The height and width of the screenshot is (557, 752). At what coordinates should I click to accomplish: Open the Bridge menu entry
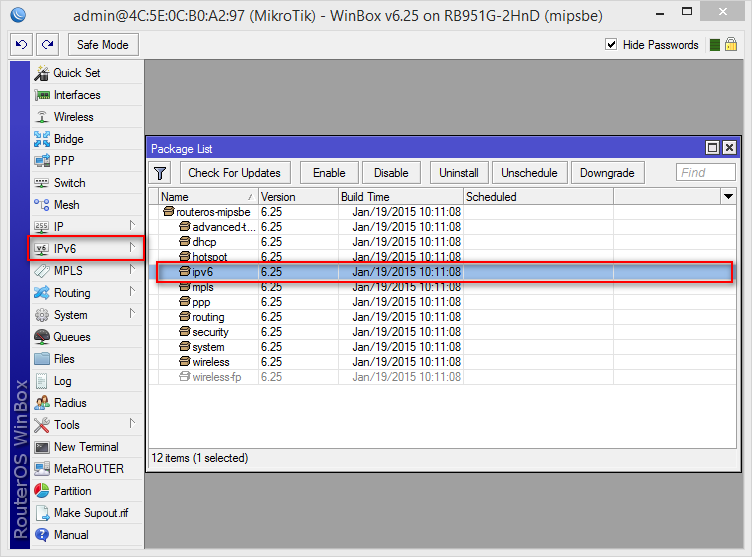point(88,139)
